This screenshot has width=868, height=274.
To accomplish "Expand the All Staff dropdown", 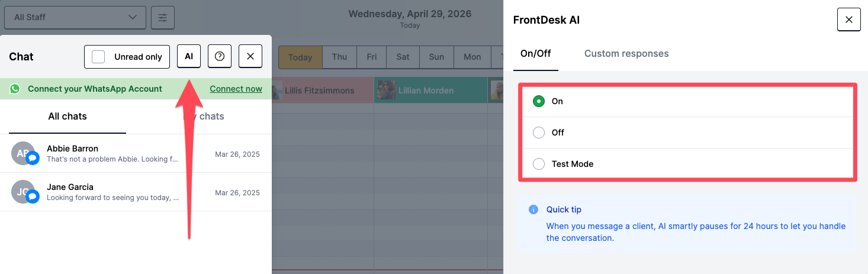I will coord(75,17).
